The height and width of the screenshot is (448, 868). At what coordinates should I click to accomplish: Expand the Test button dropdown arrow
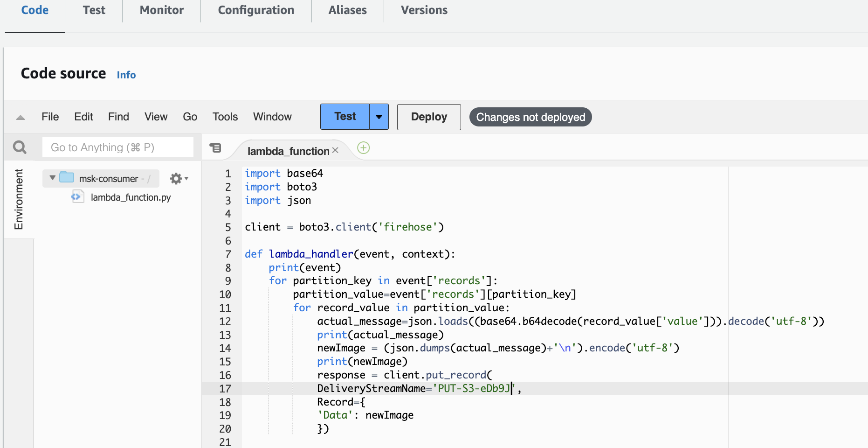(x=379, y=117)
